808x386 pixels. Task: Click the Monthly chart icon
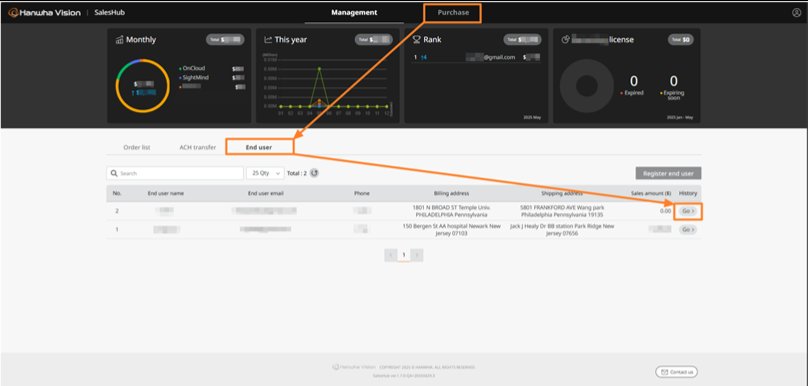pyautogui.click(x=120, y=40)
